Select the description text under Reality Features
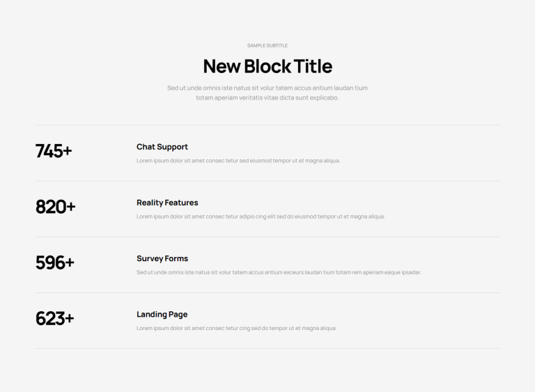The width and height of the screenshot is (535, 392). pyautogui.click(x=261, y=217)
